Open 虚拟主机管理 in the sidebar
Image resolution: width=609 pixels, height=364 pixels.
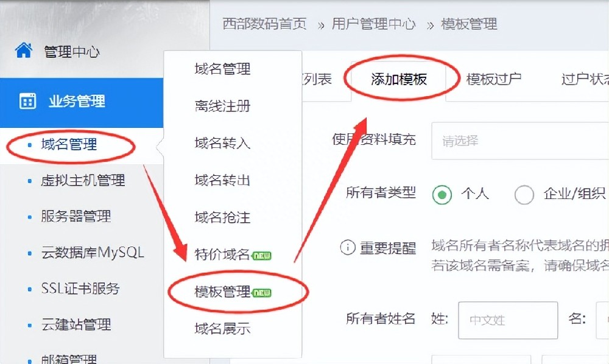coord(83,181)
